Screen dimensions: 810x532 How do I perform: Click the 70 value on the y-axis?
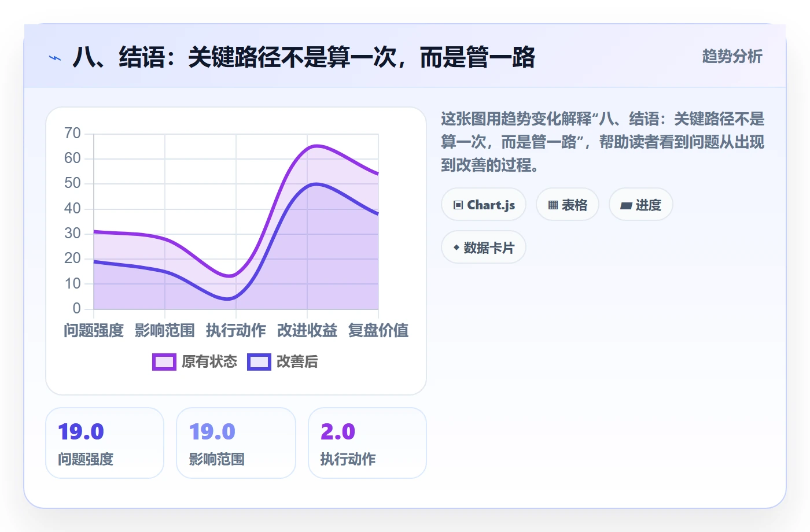pos(72,134)
